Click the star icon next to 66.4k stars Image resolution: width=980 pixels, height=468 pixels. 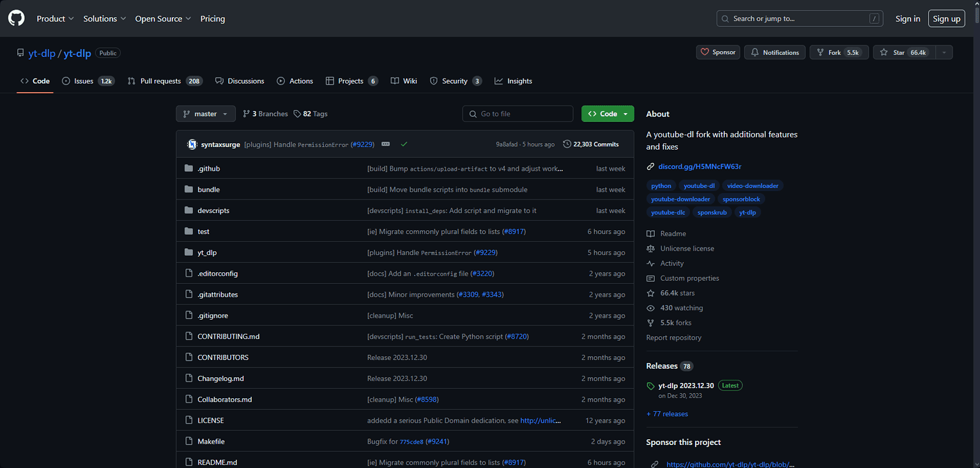click(650, 293)
